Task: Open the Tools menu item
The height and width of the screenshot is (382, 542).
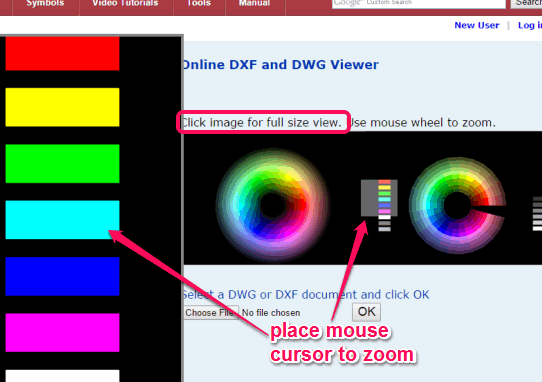Action: [x=199, y=4]
